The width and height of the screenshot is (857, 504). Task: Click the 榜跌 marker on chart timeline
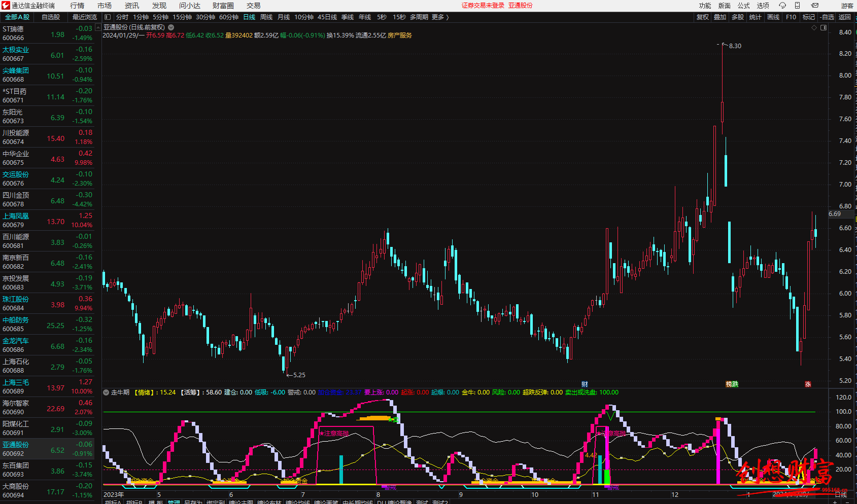(732, 384)
